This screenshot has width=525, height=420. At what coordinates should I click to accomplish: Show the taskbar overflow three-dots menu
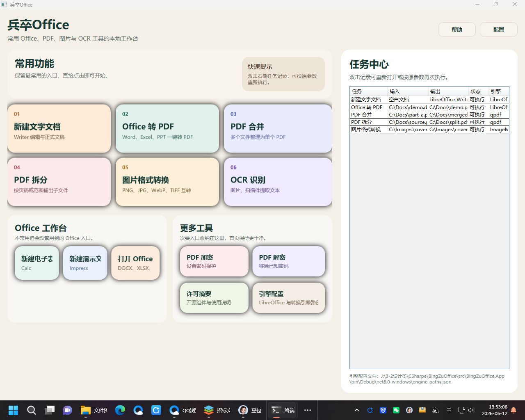tap(308, 410)
